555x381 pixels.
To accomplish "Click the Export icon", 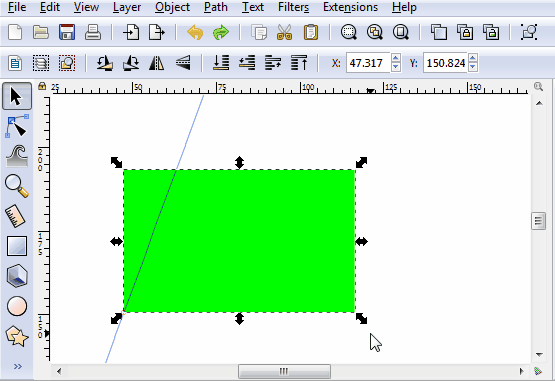I will point(157,33).
